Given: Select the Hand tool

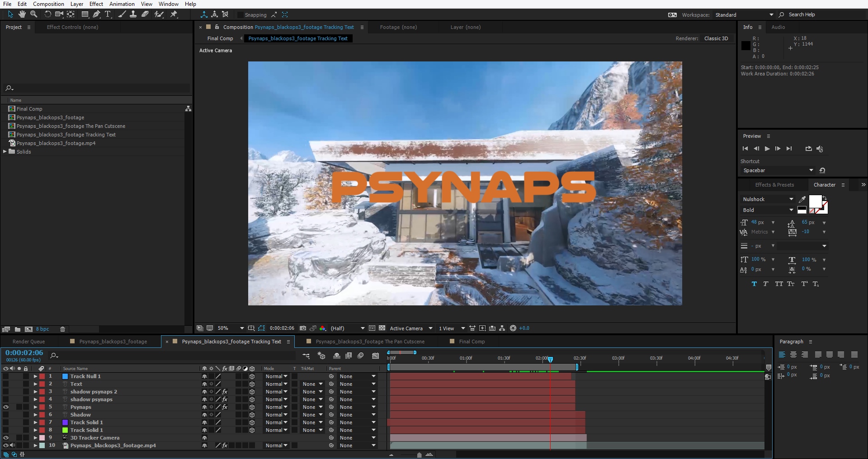Looking at the screenshot, I should coord(22,14).
